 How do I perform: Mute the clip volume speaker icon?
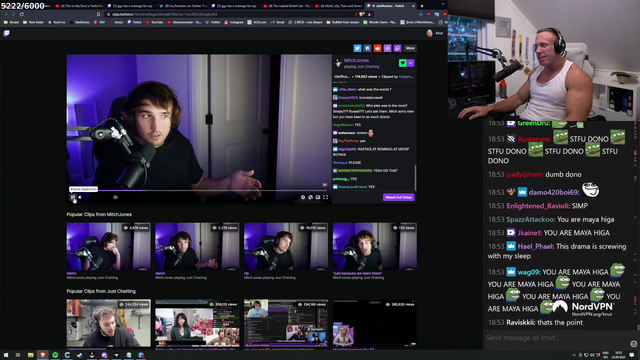[80, 197]
